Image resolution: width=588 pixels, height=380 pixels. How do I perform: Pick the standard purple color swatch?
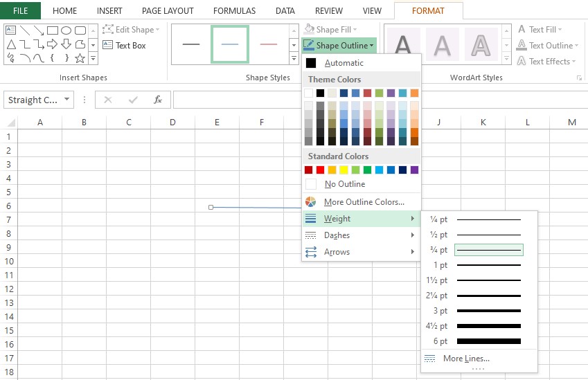tap(414, 170)
